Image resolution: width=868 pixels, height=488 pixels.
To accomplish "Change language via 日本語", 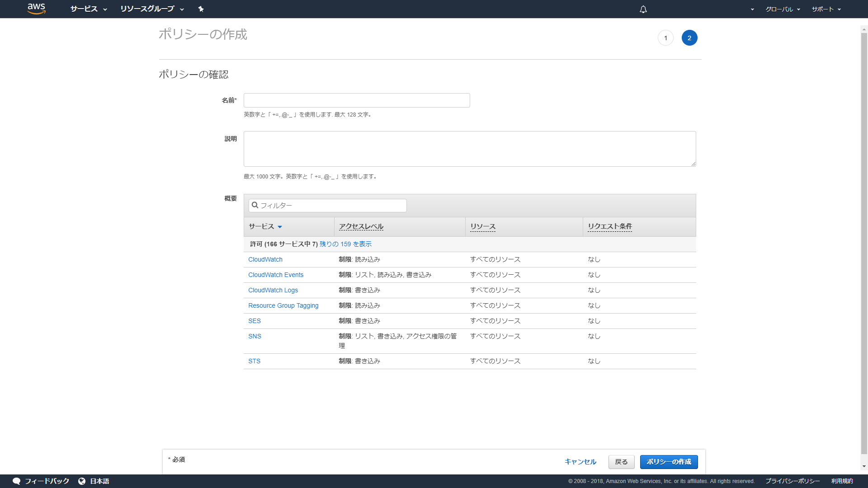I will point(99,481).
